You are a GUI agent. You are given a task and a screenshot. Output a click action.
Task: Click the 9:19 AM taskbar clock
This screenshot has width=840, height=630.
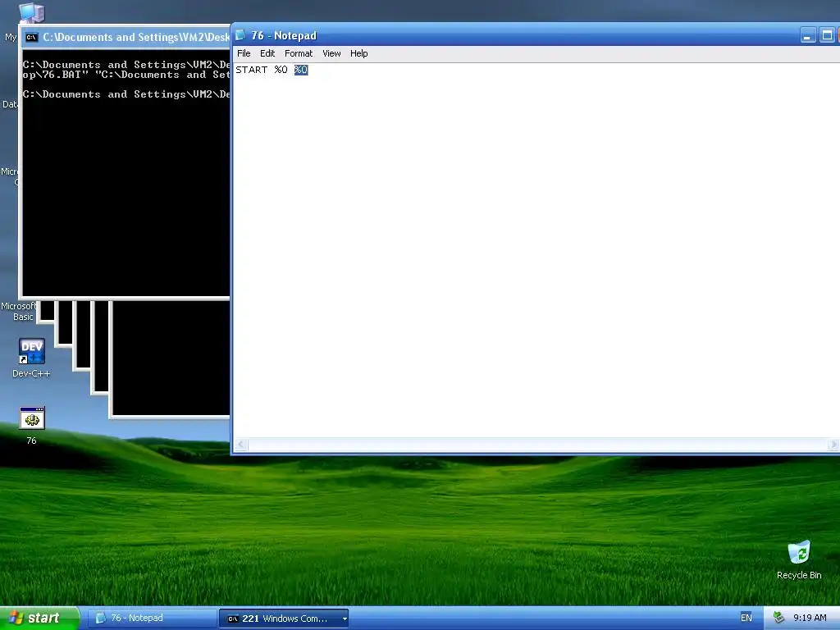pyautogui.click(x=810, y=619)
